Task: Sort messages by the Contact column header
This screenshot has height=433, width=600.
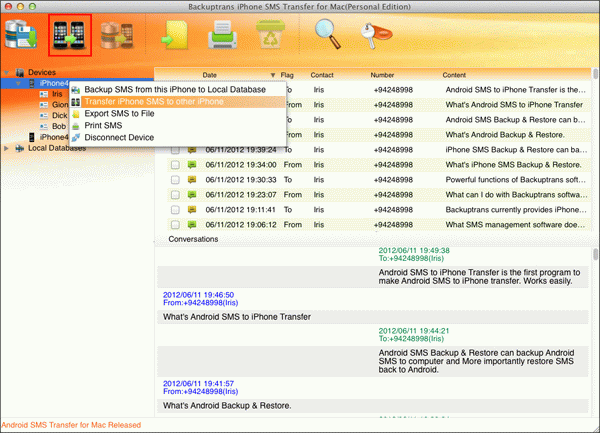Action: coord(322,75)
